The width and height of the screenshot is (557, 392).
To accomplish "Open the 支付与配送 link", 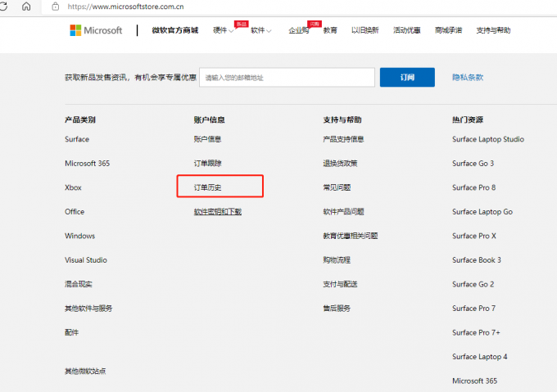I will [340, 284].
